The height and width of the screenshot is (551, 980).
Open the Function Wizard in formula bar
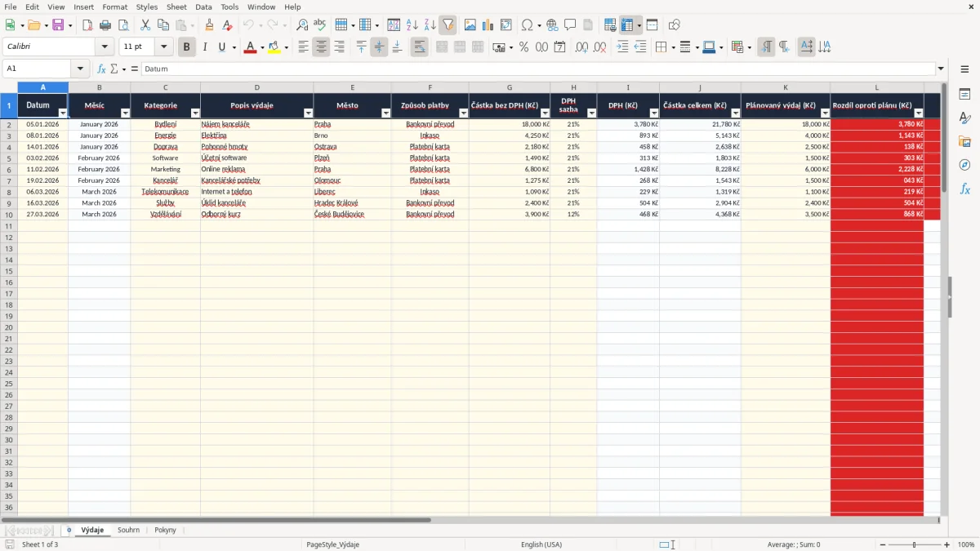(101, 69)
